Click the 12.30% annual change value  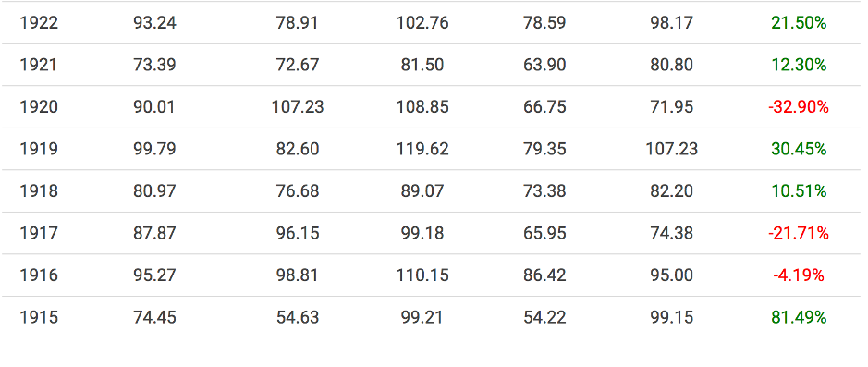(x=799, y=66)
